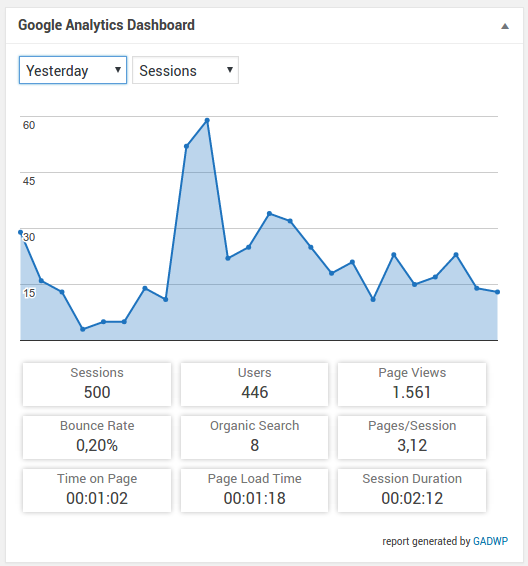
Task: Open the GADWP link
Action: (490, 541)
